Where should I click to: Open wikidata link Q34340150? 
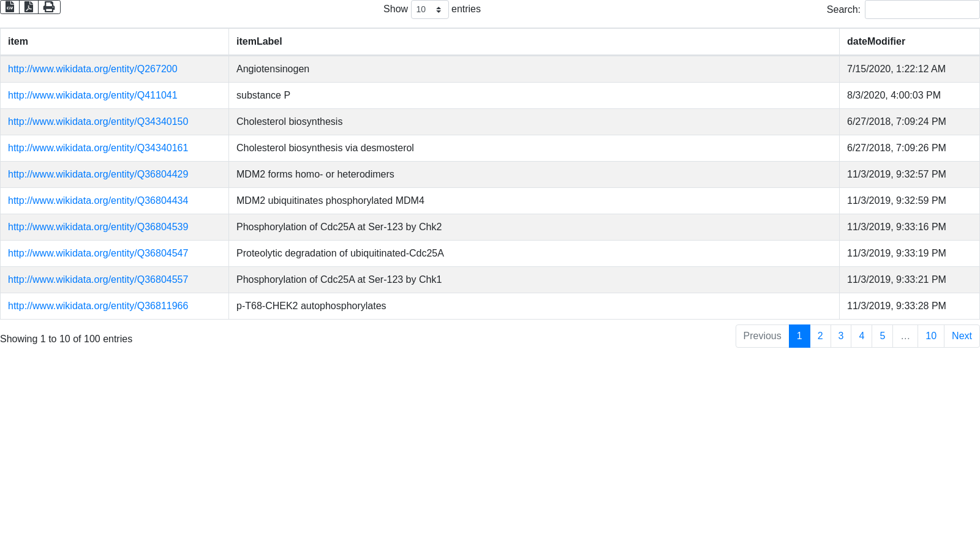[98, 122]
